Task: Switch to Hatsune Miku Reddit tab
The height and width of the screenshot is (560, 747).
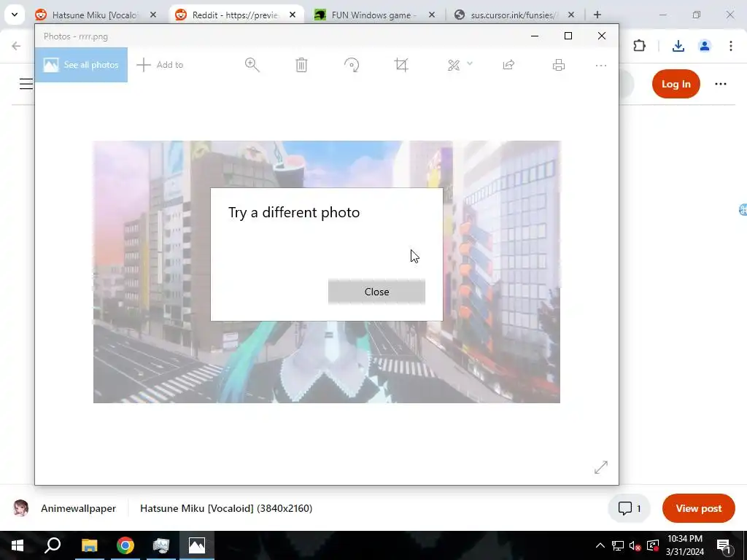Action: 94,15
